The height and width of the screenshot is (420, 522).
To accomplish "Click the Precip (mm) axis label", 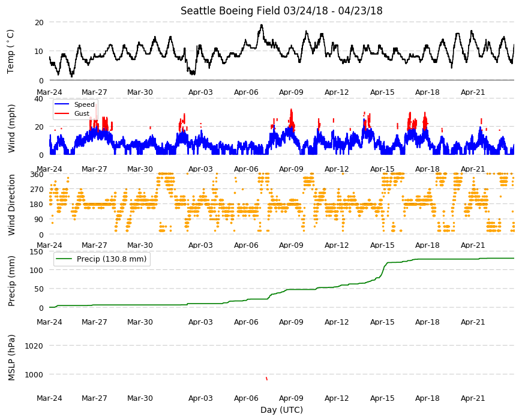I will pos(11,281).
